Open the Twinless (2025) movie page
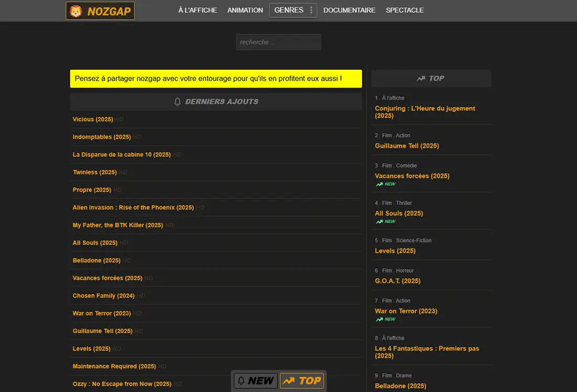This screenshot has height=392, width=577. [x=94, y=172]
